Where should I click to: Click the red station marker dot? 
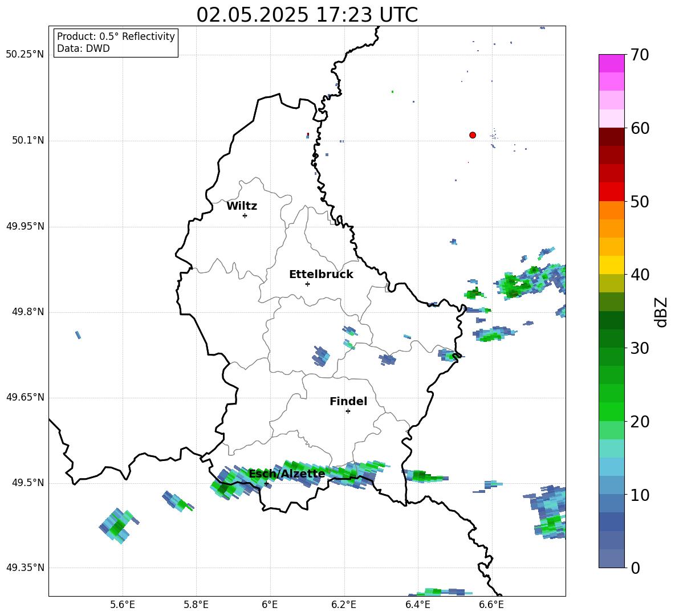pyautogui.click(x=473, y=135)
